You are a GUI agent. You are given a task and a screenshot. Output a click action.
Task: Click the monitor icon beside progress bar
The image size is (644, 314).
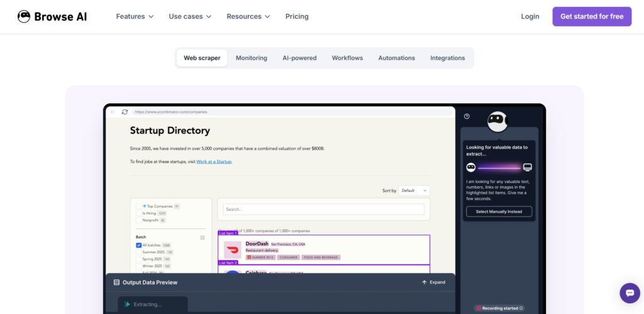coord(528,167)
